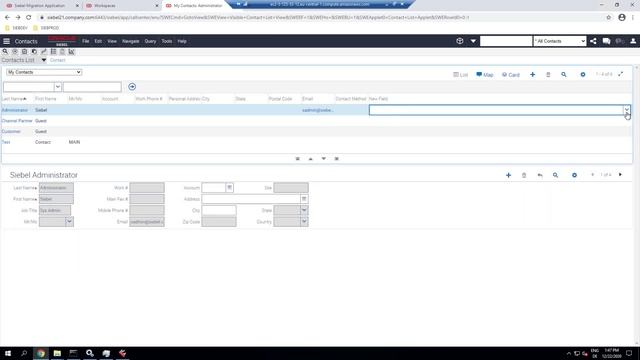Image resolution: width=640 pixels, height=360 pixels.
Task: Open the list applet settings gear
Action: tap(583, 75)
